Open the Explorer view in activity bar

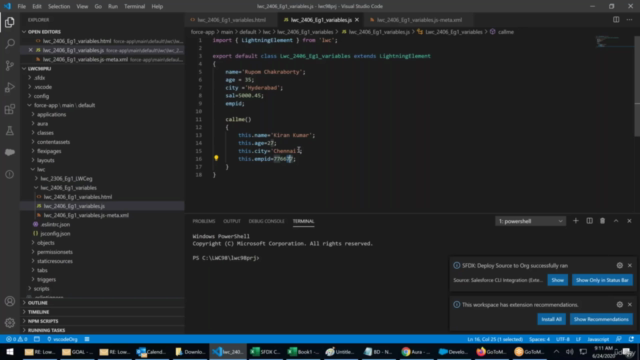click(10, 22)
